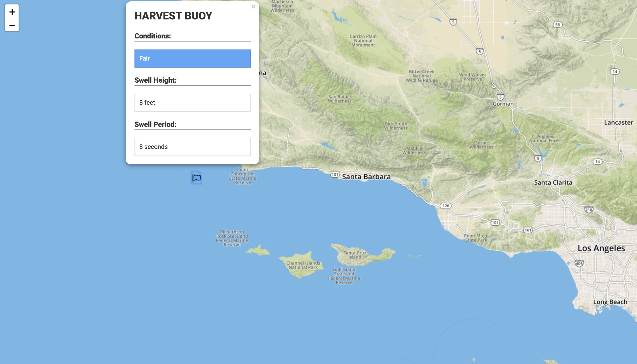Click the HARVEST BUOY popup title
The image size is (637, 364).
[x=173, y=16]
